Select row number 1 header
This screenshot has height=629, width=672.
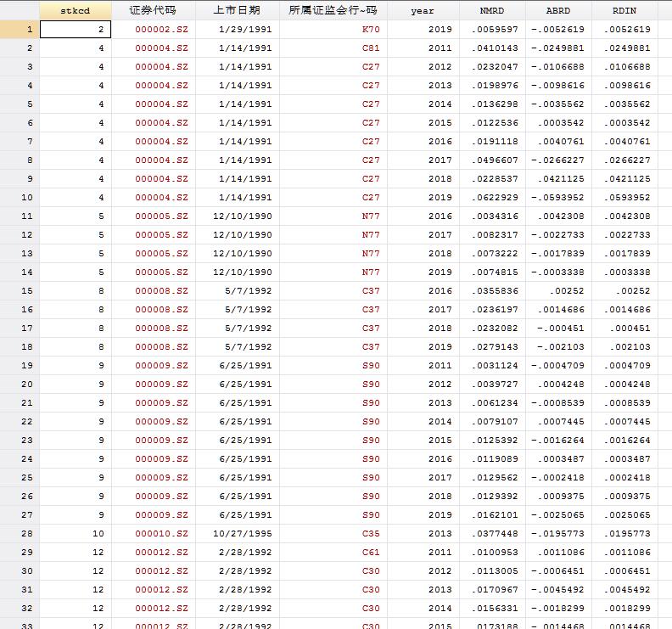[x=20, y=30]
